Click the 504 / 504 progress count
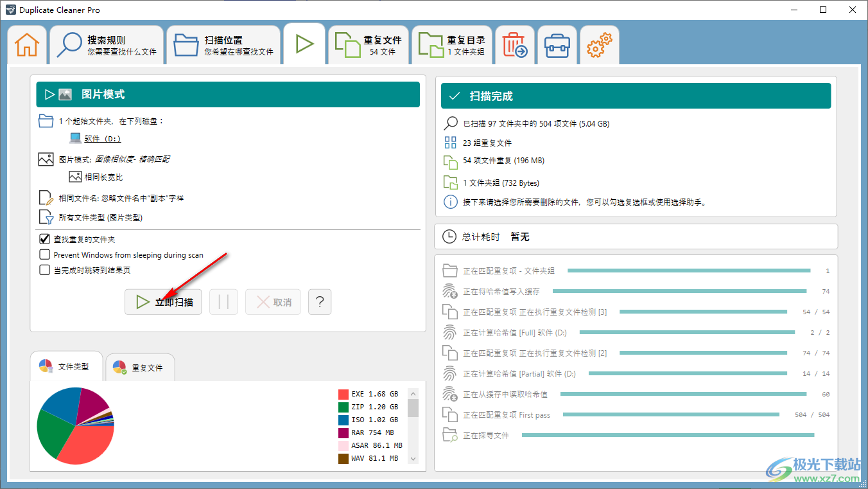 coord(812,414)
